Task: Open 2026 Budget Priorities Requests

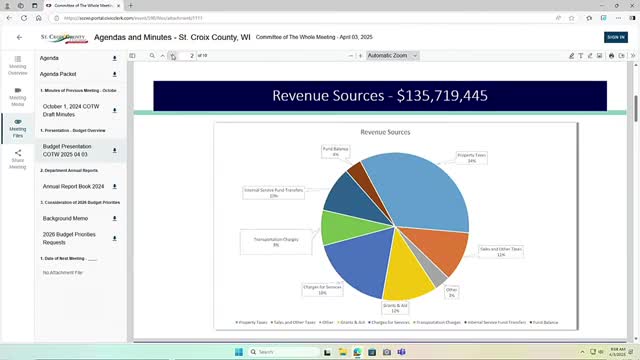Action: click(69, 238)
